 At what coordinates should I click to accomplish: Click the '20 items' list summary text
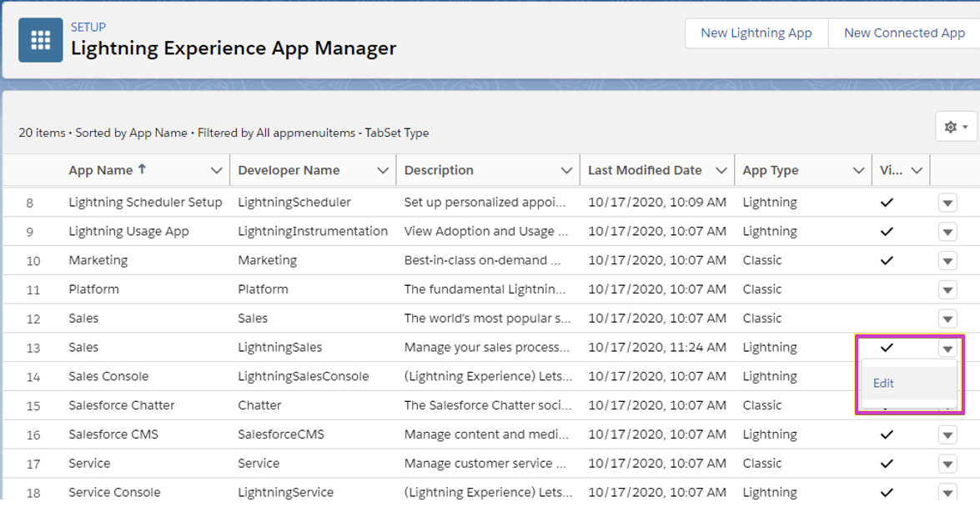tap(42, 133)
